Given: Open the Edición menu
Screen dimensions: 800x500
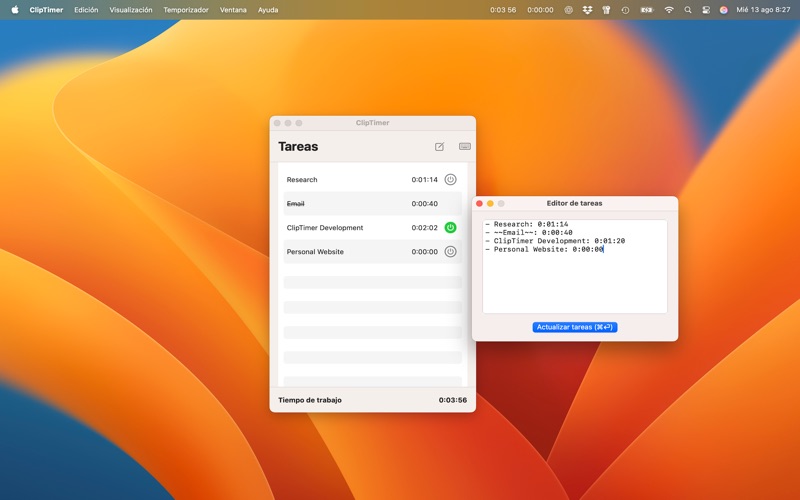Looking at the screenshot, I should [x=86, y=10].
